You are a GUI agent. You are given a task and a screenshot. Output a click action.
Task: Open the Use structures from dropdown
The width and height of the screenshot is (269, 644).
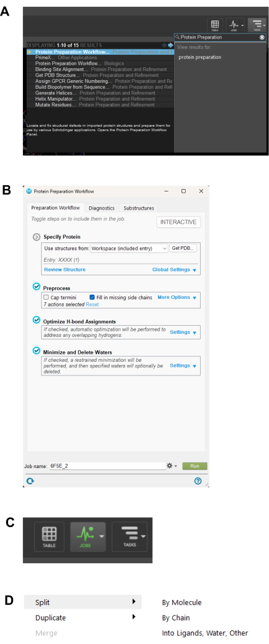[129, 249]
